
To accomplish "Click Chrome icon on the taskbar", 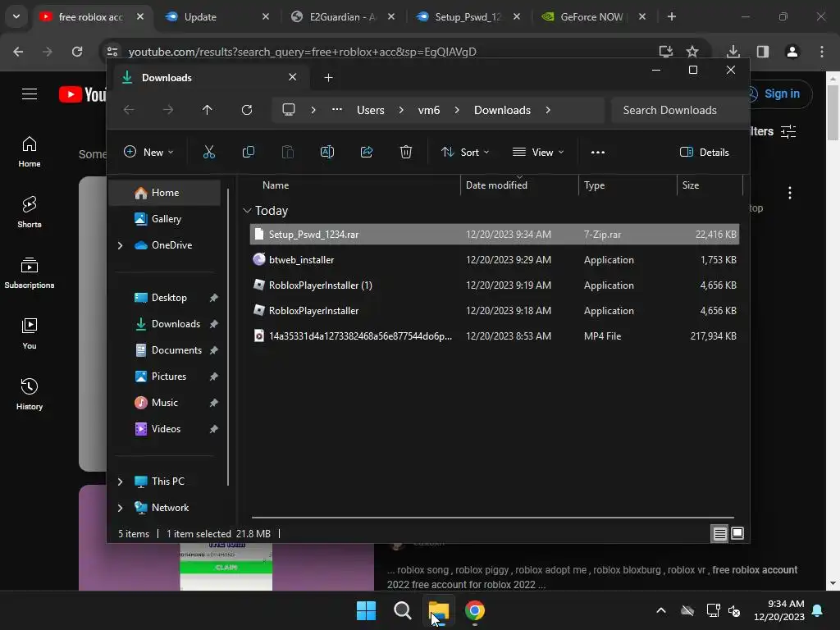I will 475,610.
